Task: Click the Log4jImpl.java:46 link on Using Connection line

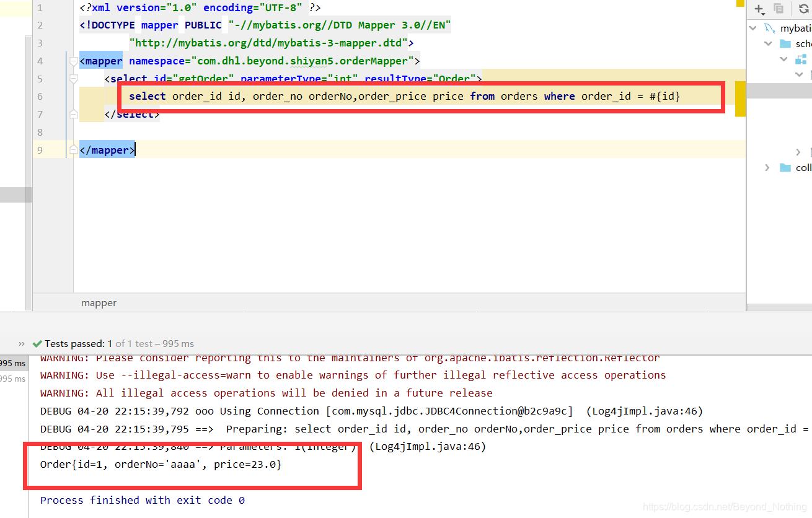Action: click(645, 411)
